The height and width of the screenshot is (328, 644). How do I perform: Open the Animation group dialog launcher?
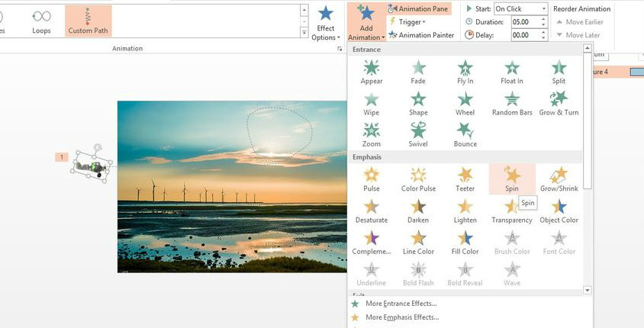coord(340,49)
